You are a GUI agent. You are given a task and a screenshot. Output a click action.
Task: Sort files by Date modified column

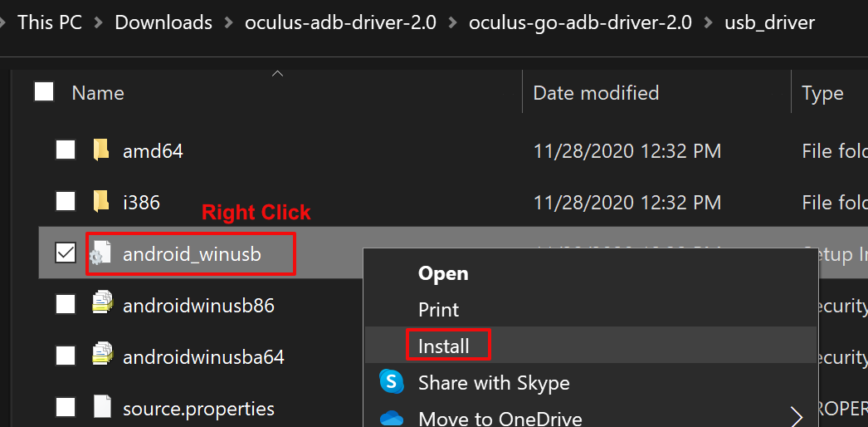click(596, 93)
